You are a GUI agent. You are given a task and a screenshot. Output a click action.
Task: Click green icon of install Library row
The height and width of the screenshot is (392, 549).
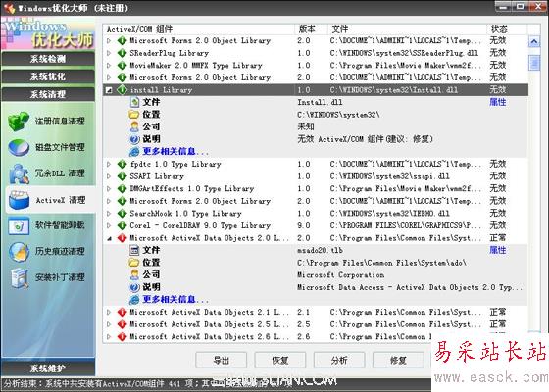[x=122, y=90]
